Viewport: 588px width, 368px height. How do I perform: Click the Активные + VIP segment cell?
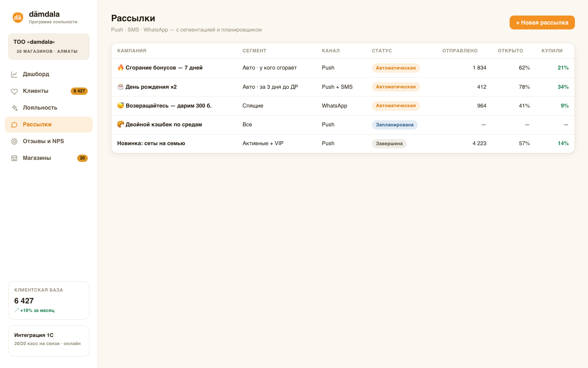[x=263, y=143]
